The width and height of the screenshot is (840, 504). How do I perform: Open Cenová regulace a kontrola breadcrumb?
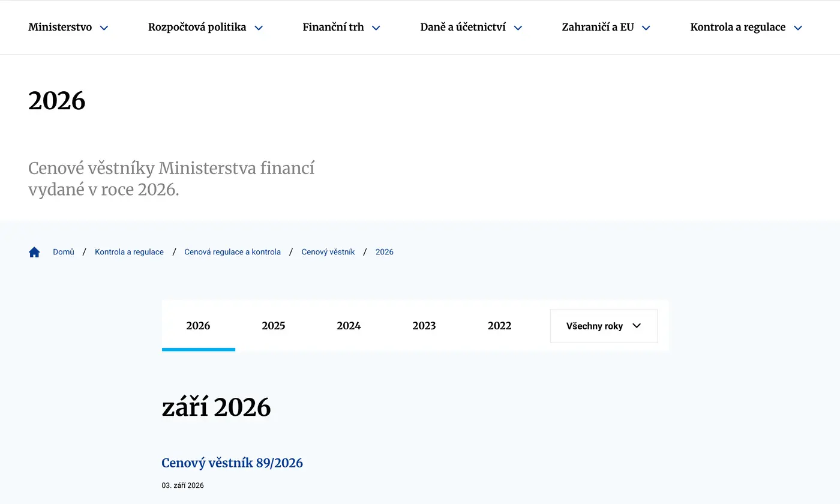click(x=233, y=252)
